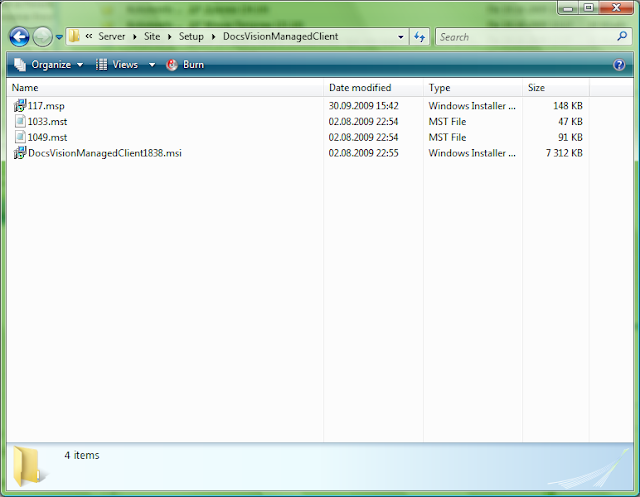640x497 pixels.
Task: Navigate to Setup in the breadcrumb
Action: coord(191,36)
